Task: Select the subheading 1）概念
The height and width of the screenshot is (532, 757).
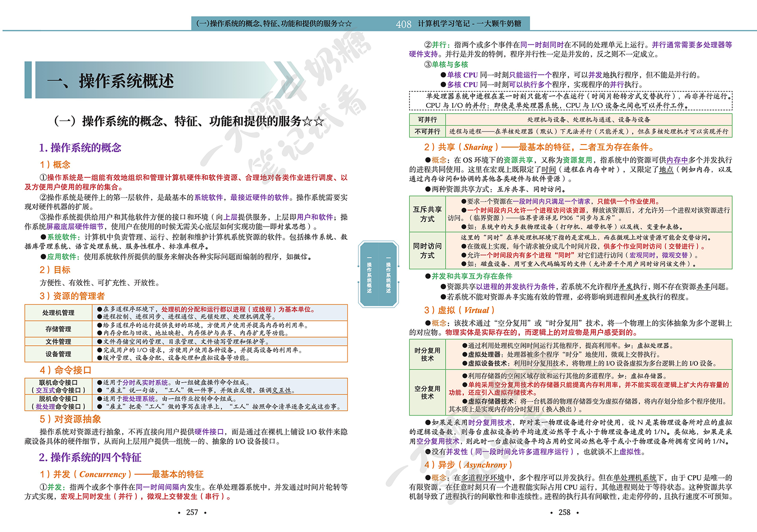Action: pyautogui.click(x=55, y=164)
